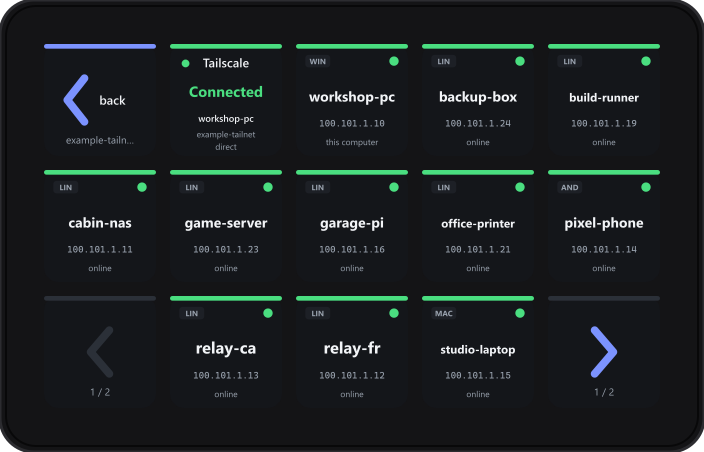Select the garage-pi device name
704x452 pixels.
tap(352, 224)
